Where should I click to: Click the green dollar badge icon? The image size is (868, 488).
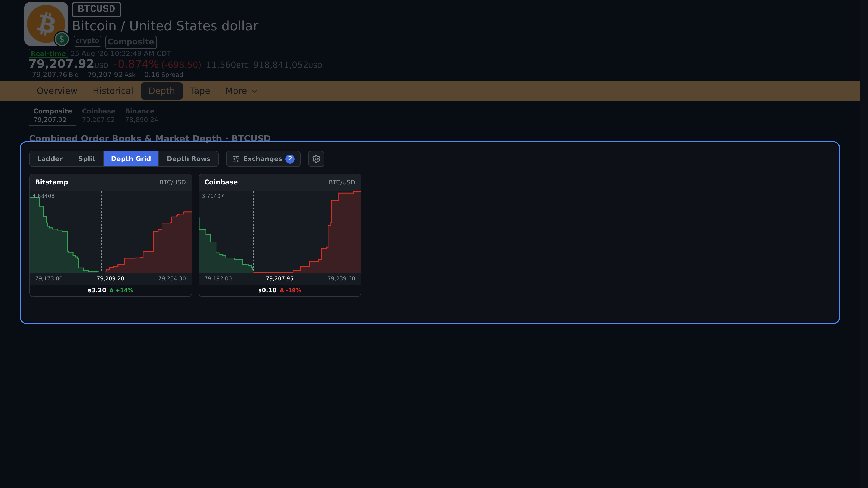click(x=62, y=39)
